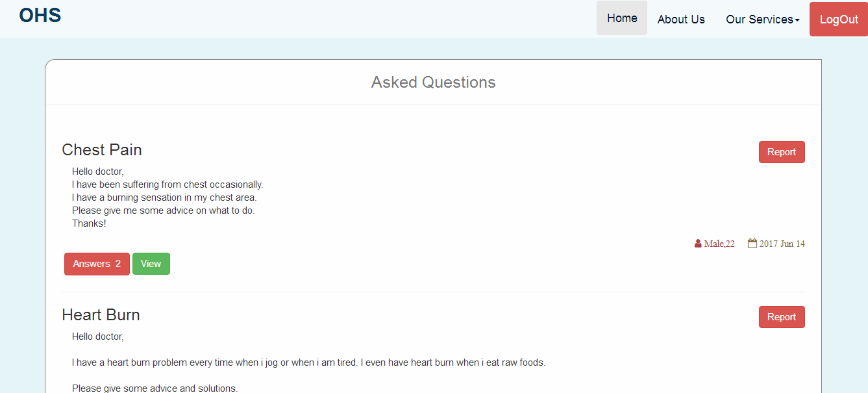
Task: Click the user icon beside Male,22
Action: pyautogui.click(x=698, y=244)
